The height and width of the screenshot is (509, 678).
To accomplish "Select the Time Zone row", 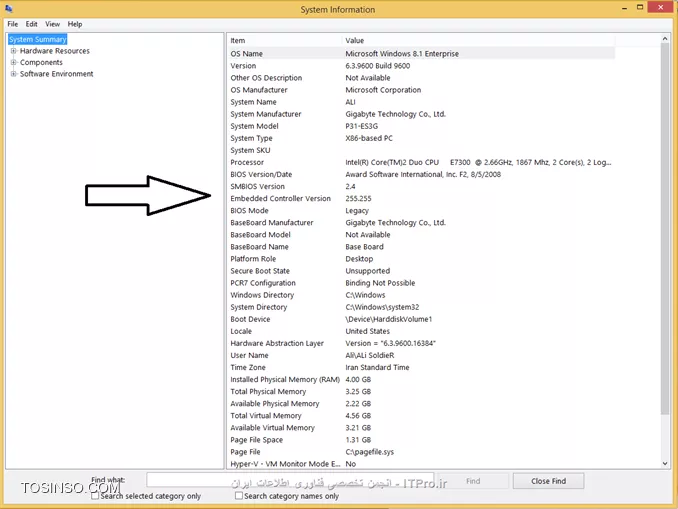I will point(421,368).
